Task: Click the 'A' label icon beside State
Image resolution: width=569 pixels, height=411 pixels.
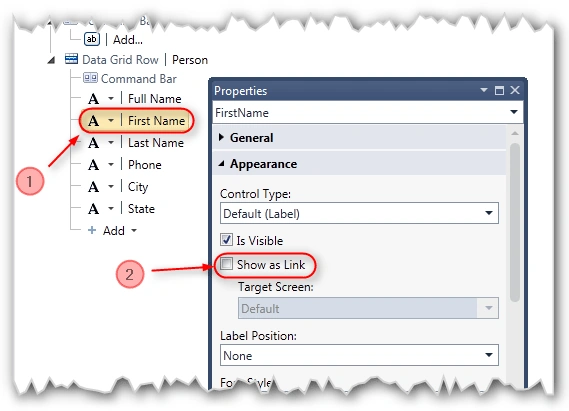Action: point(93,209)
